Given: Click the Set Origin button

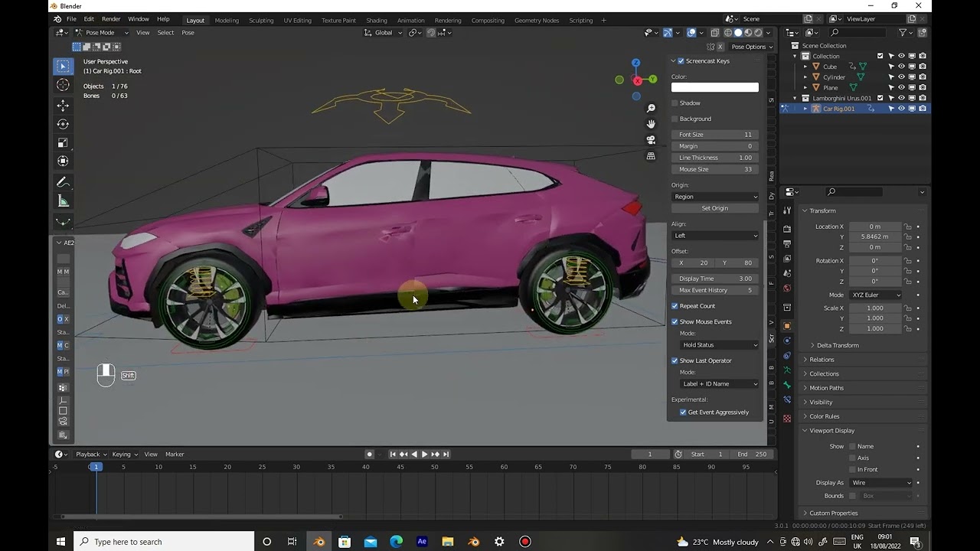Looking at the screenshot, I should (715, 208).
